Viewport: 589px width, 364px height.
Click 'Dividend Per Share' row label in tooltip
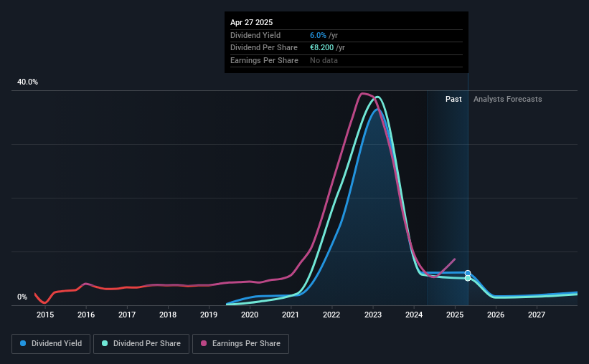coord(264,48)
